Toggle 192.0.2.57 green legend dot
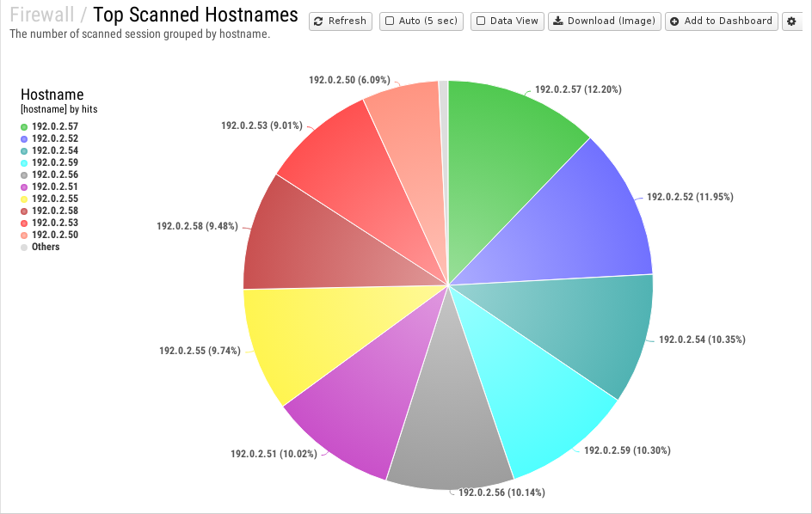Image resolution: width=812 pixels, height=514 pixels. (x=25, y=126)
